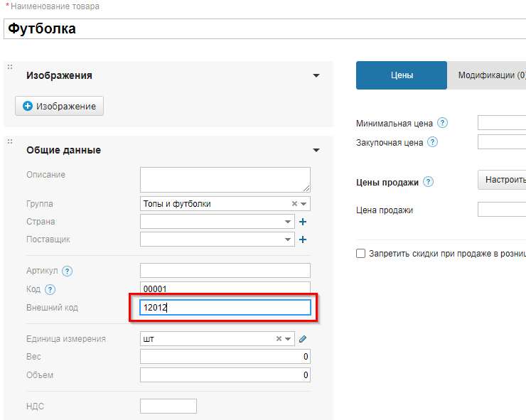
Task: Enable Запретить скидки при продаже checkbox
Action: (360, 254)
